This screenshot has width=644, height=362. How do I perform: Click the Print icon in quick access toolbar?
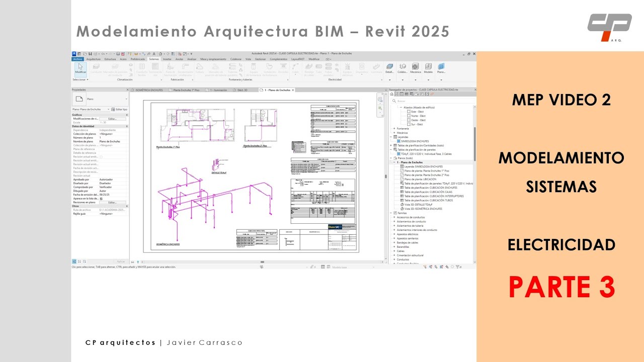click(118, 54)
